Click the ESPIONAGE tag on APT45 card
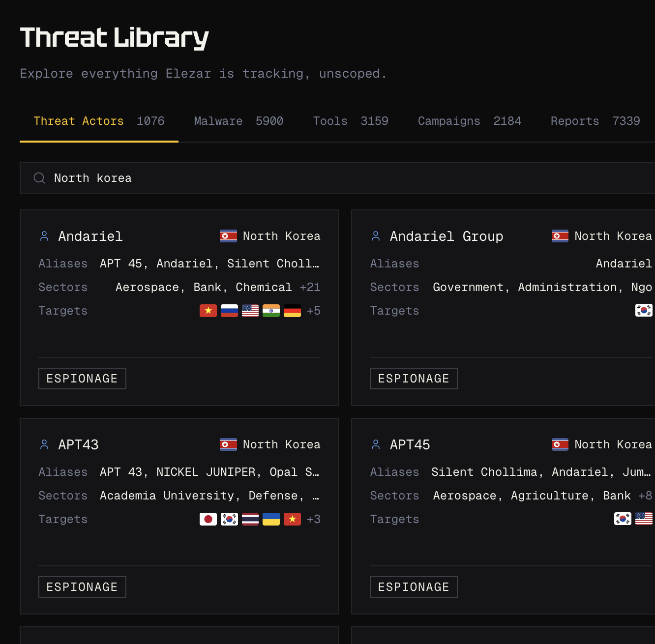 [x=414, y=587]
